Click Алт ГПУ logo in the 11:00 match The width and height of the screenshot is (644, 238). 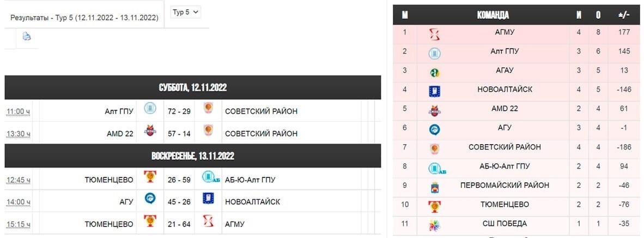(150, 109)
